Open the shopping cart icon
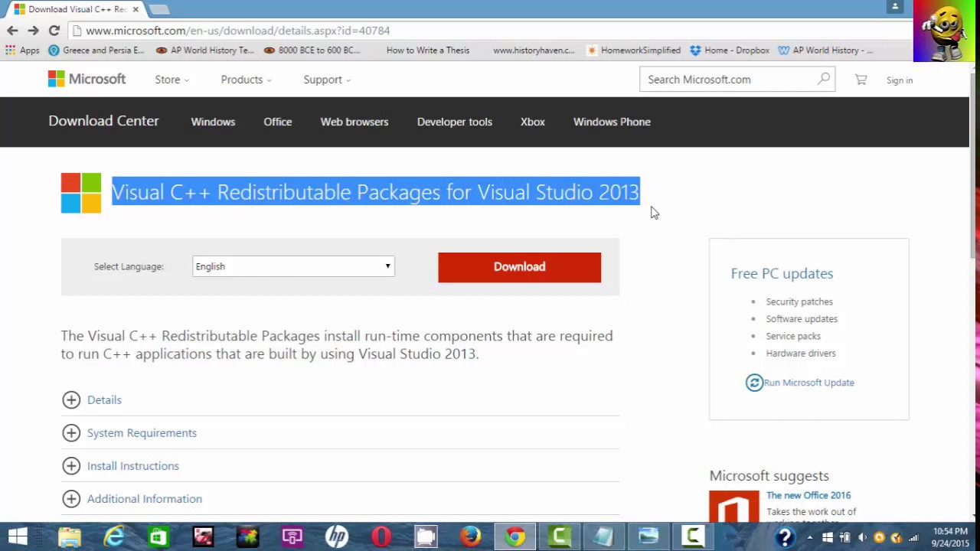The height and width of the screenshot is (551, 980). [x=861, y=80]
